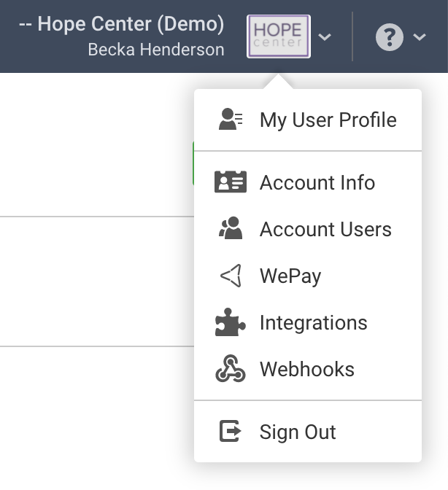
Task: Click the Account Users people icon
Action: (231, 229)
